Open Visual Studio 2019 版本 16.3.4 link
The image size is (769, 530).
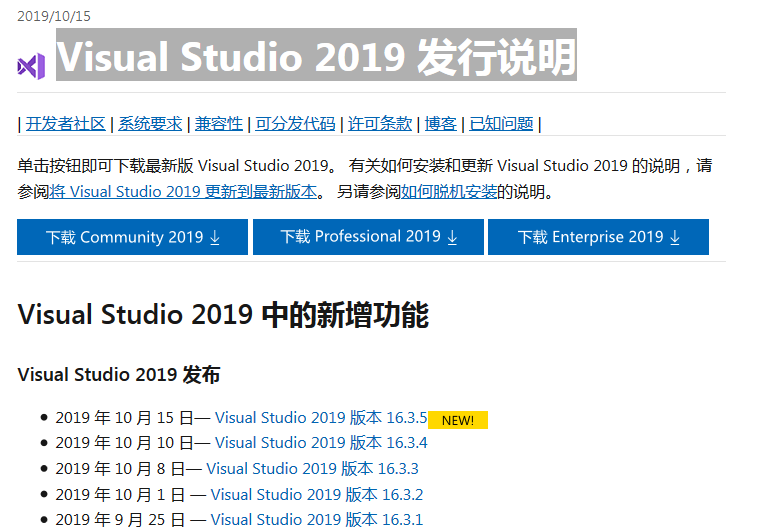[x=321, y=443]
